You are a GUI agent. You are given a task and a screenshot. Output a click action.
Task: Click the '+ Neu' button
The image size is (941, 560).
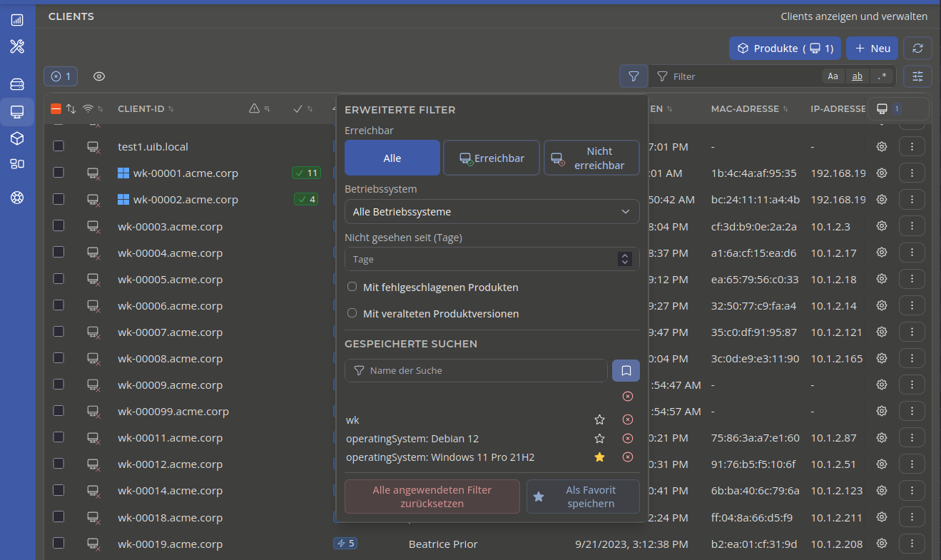pyautogui.click(x=872, y=49)
